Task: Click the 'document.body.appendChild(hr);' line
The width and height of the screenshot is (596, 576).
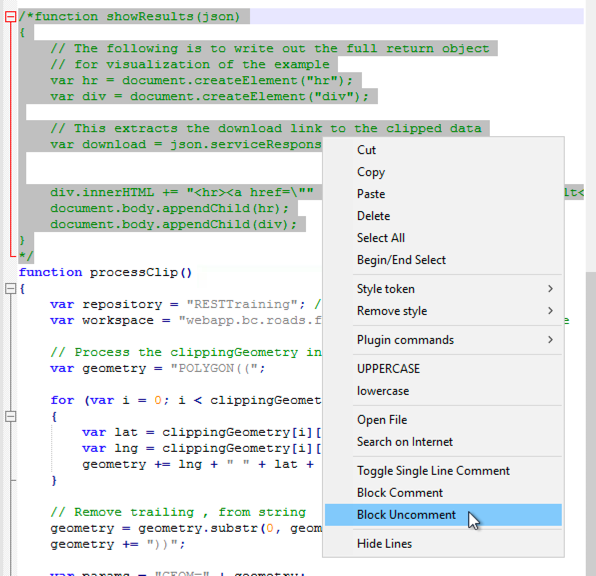Action: pyautogui.click(x=170, y=208)
